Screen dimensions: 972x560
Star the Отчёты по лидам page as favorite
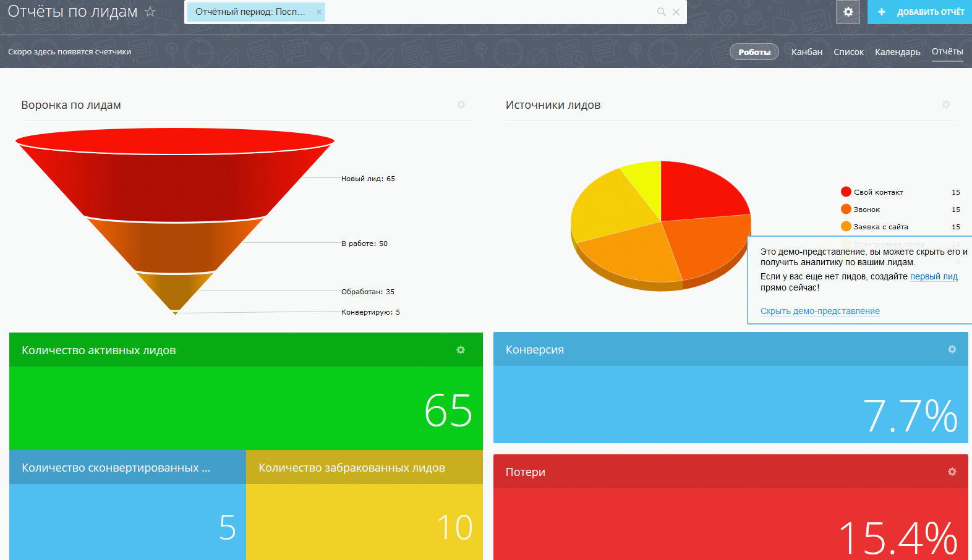150,12
